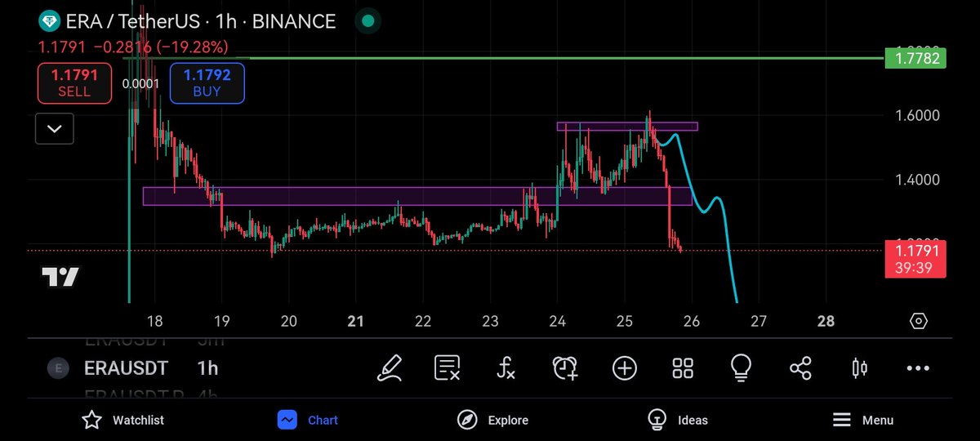Open the remove drawings notes icon

click(x=448, y=368)
